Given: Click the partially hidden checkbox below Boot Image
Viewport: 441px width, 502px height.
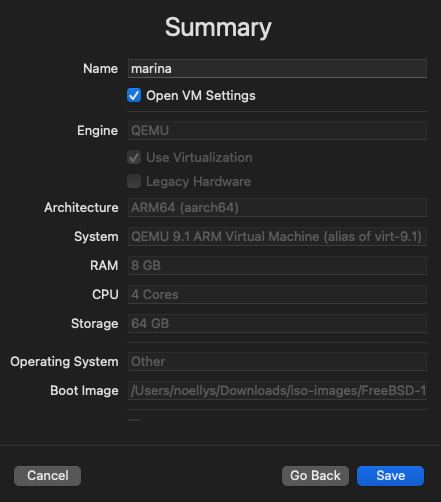Looking at the screenshot, I should coord(134,420).
